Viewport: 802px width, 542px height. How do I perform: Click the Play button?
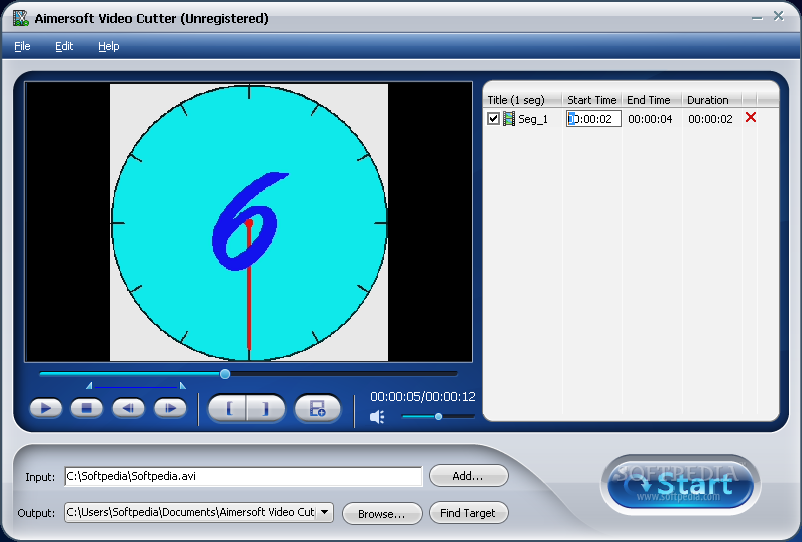pos(46,408)
